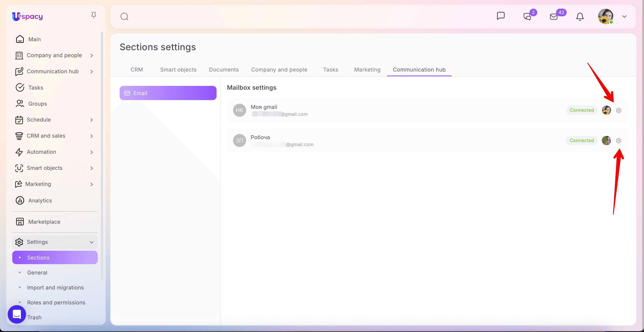Switch to the Marketing tab
The image size is (644, 332).
[367, 70]
